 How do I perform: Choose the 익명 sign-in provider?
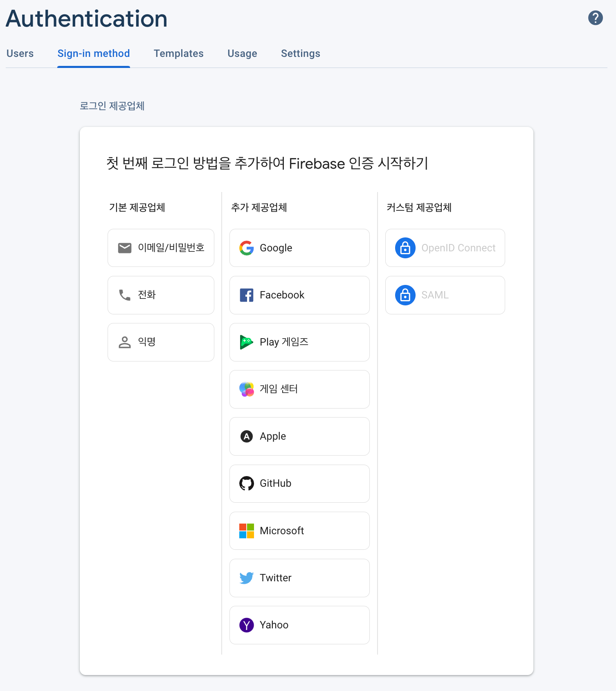(x=161, y=342)
